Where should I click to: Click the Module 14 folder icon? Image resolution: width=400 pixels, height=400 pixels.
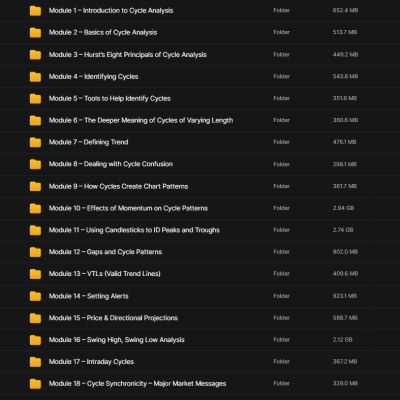pos(35,296)
